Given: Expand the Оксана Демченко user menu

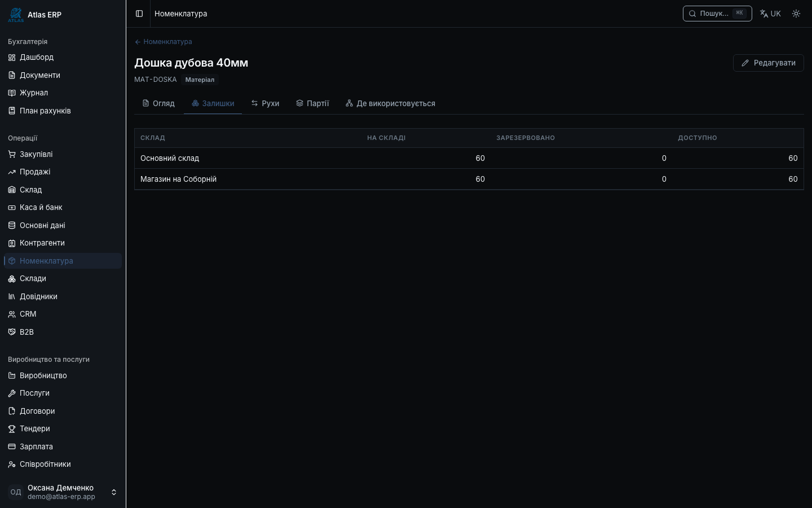Looking at the screenshot, I should [63, 492].
